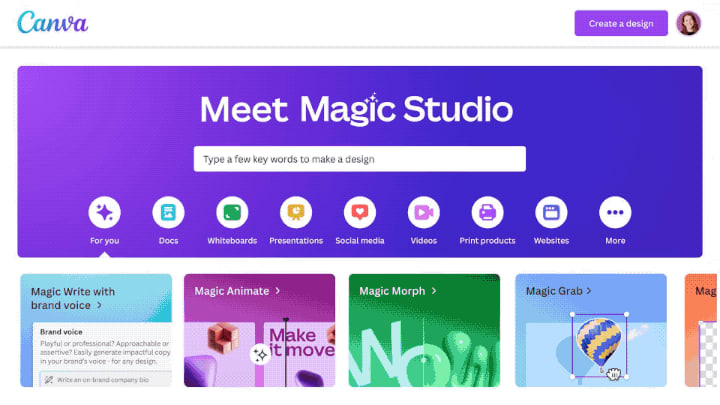The image size is (720, 405).
Task: Click the Create a design button
Action: pyautogui.click(x=621, y=23)
